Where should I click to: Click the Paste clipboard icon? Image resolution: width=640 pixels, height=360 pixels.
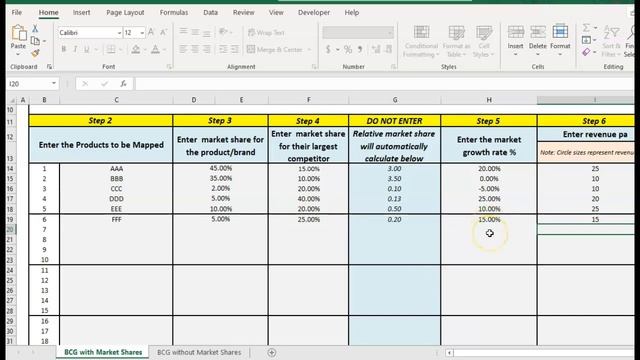pos(18,33)
